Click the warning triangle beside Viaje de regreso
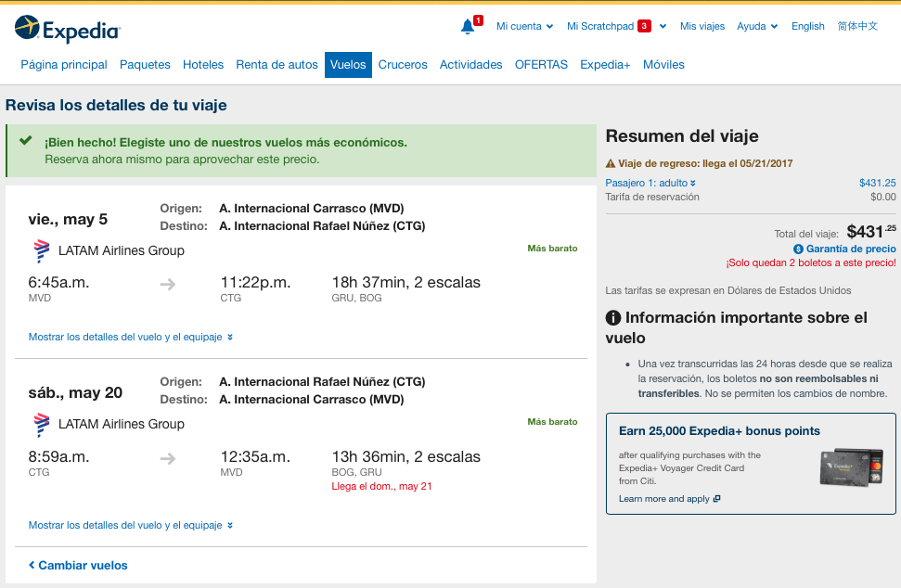This screenshot has height=588, width=901. pos(611,163)
